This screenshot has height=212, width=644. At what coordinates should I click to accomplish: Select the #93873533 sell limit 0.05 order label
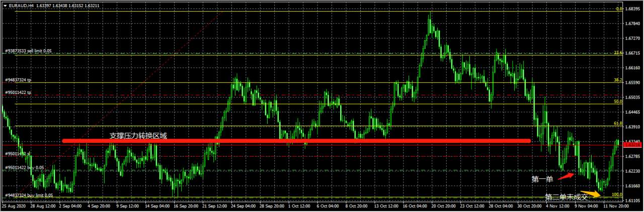pos(29,51)
